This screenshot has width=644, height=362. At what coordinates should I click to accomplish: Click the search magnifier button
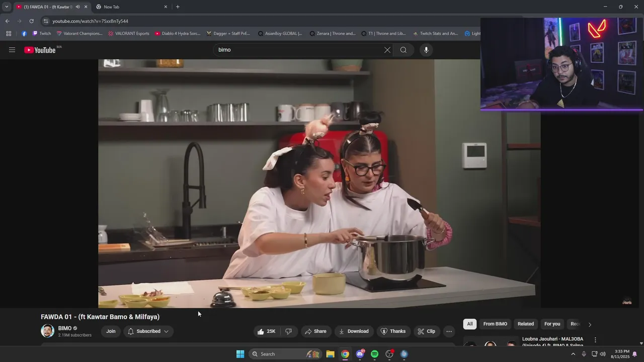tap(404, 50)
